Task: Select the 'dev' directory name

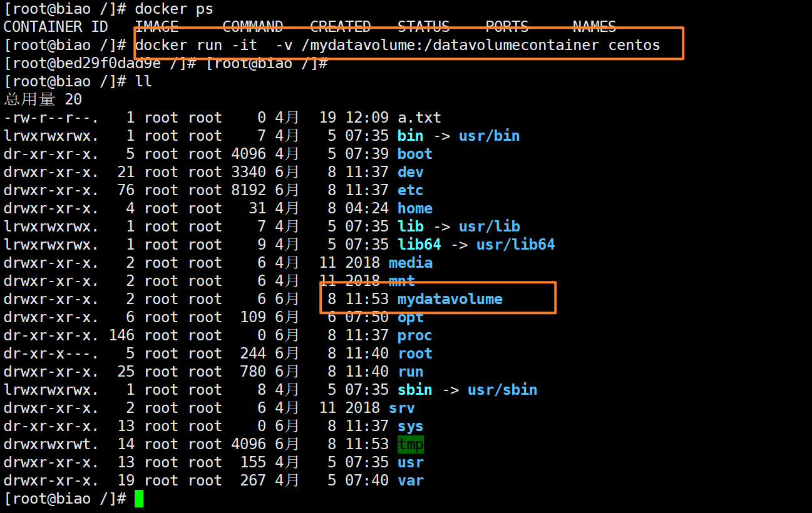Action: pyautogui.click(x=411, y=172)
